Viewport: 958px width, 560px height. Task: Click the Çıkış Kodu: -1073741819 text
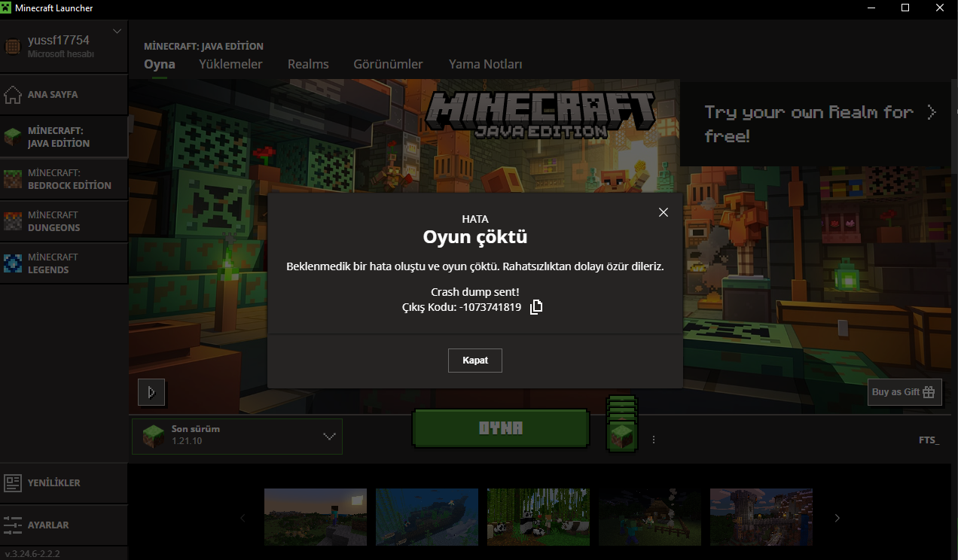coord(462,307)
